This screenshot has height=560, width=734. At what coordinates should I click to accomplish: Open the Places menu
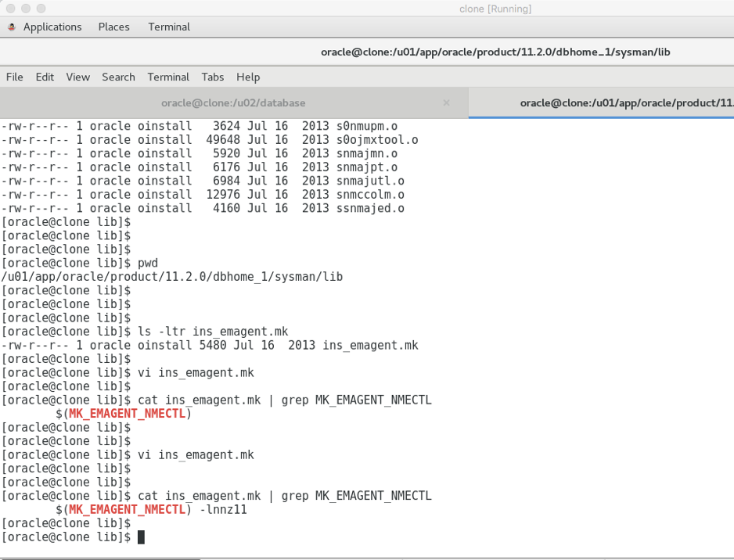click(x=113, y=27)
